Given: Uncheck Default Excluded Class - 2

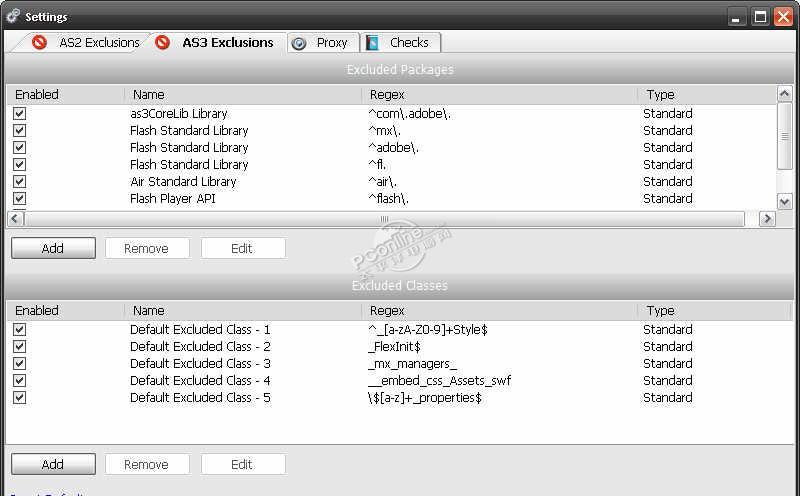Looking at the screenshot, I should point(19,346).
